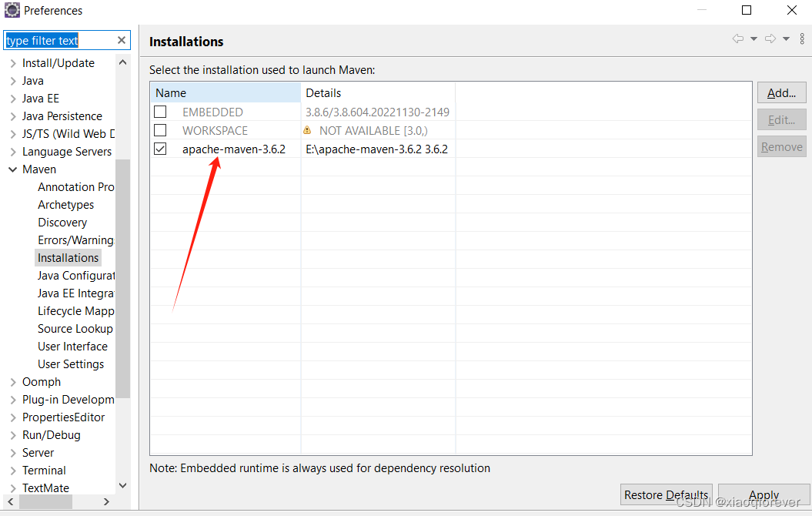Viewport: 812px width, 516px height.
Task: Uncheck the apache-maven-3.6.2 installation
Action: (x=160, y=148)
